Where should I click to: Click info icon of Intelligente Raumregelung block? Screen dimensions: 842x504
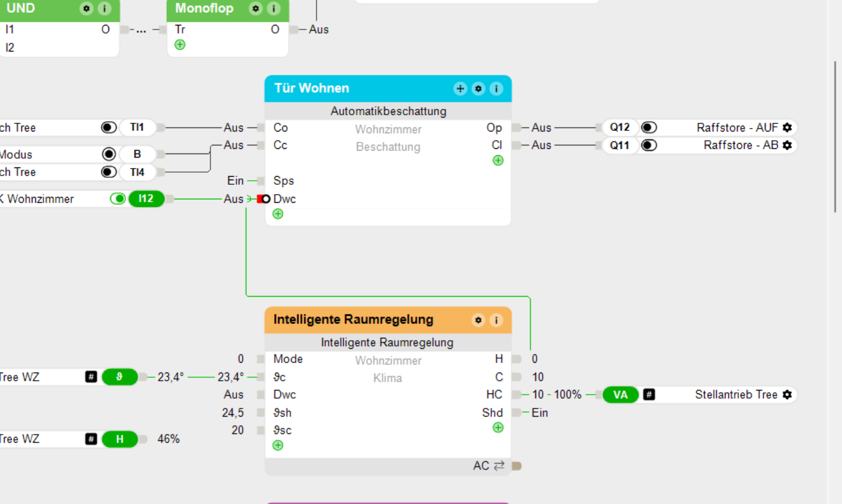(x=496, y=320)
